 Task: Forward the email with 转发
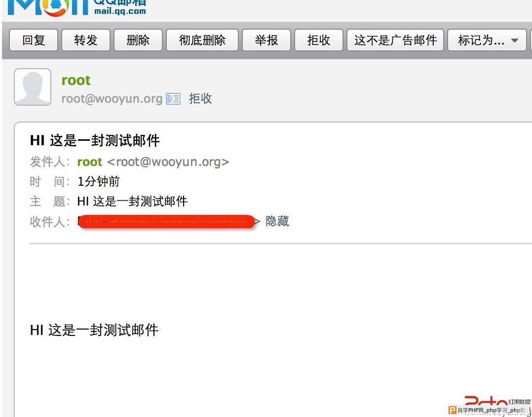point(86,40)
